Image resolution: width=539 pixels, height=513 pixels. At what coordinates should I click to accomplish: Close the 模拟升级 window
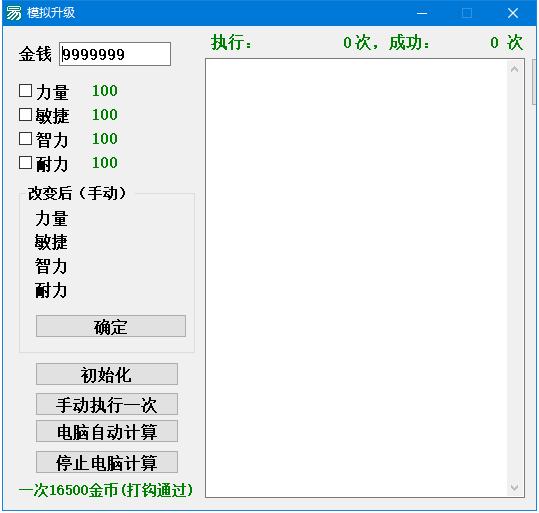[x=513, y=13]
